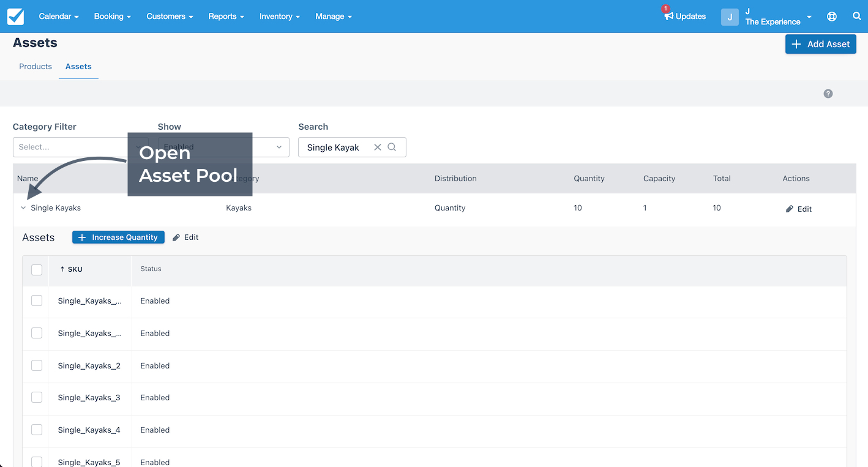Switch to the Products tab

pyautogui.click(x=36, y=66)
